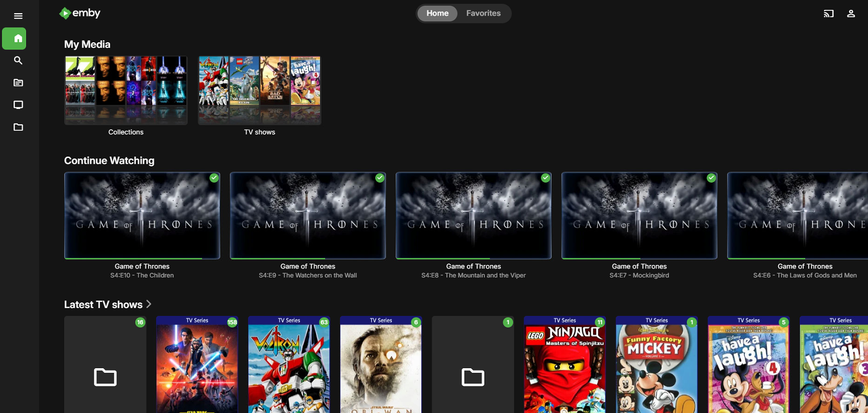Open the Collections library icon in the sidebar
Viewport: 868px width, 413px height.
tap(18, 83)
